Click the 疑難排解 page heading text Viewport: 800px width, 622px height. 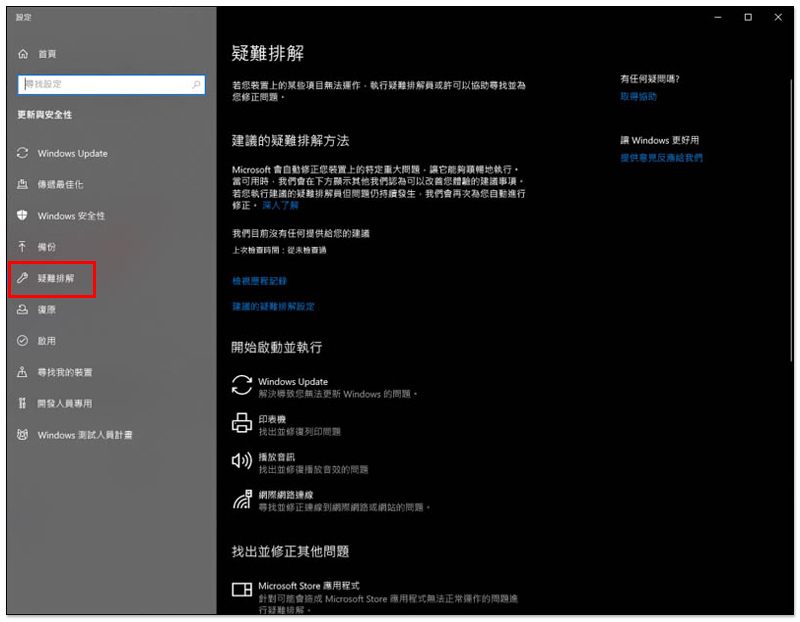point(267,53)
